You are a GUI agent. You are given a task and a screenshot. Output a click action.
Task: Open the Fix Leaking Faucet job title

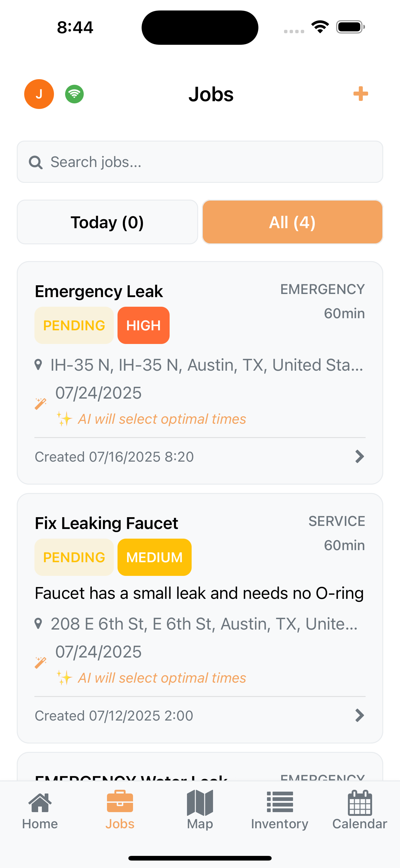pyautogui.click(x=106, y=523)
